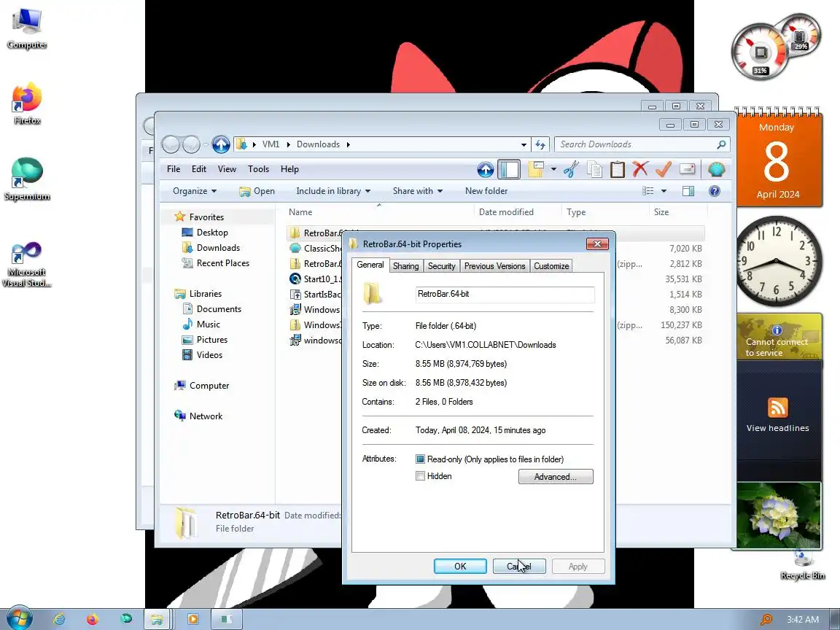
Task: Expand Include in library dropdown
Action: pyautogui.click(x=332, y=191)
